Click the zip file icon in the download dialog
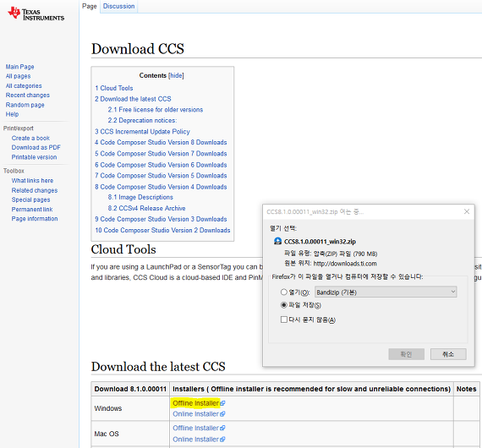482x448 pixels. tap(277, 241)
